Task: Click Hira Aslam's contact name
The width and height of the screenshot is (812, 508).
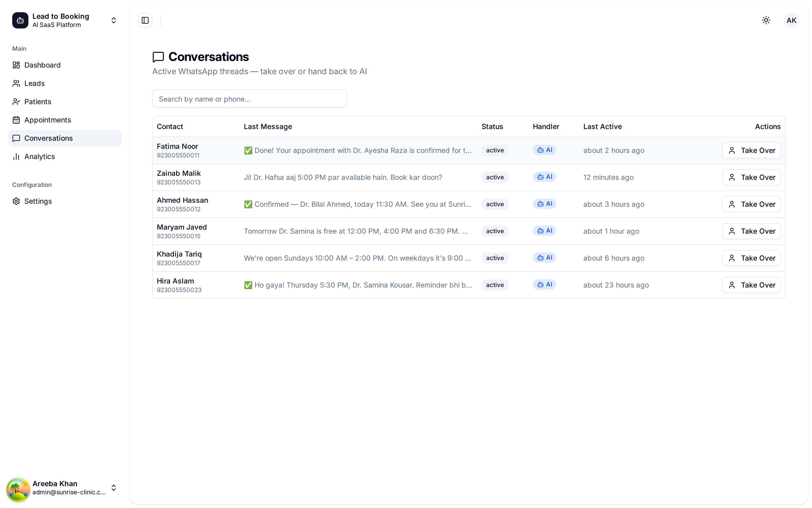Action: [175, 280]
